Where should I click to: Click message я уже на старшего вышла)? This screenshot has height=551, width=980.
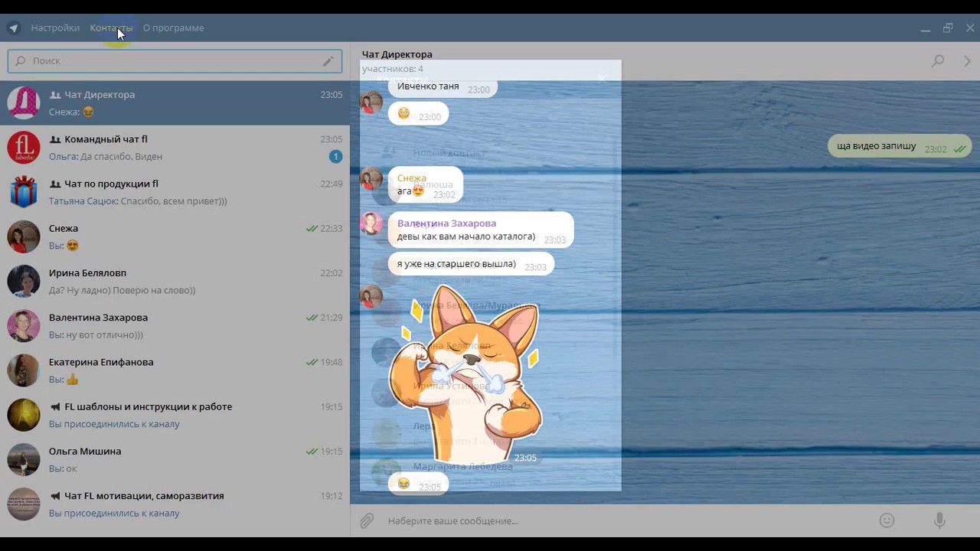pos(471,265)
